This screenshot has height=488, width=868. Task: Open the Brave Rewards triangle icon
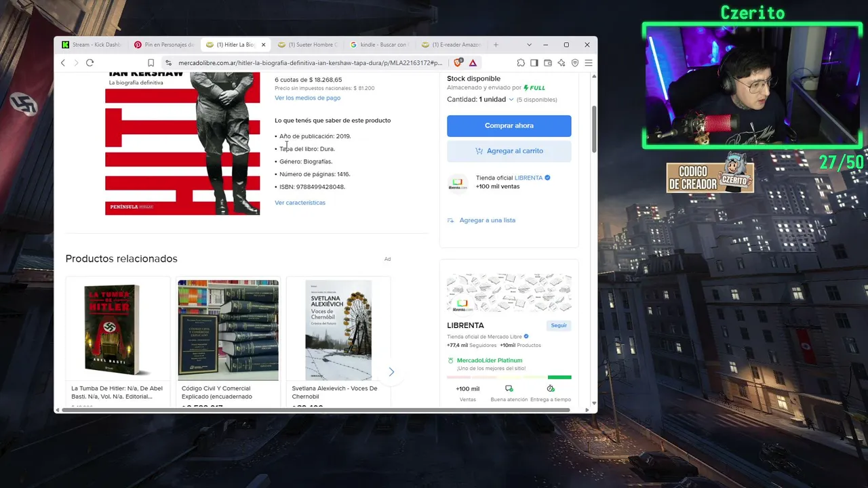[473, 63]
